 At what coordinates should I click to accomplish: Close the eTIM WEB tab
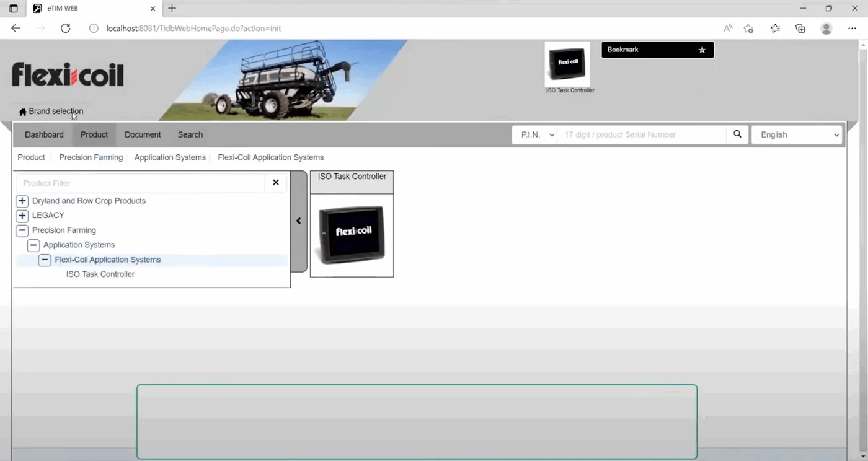pos(153,9)
